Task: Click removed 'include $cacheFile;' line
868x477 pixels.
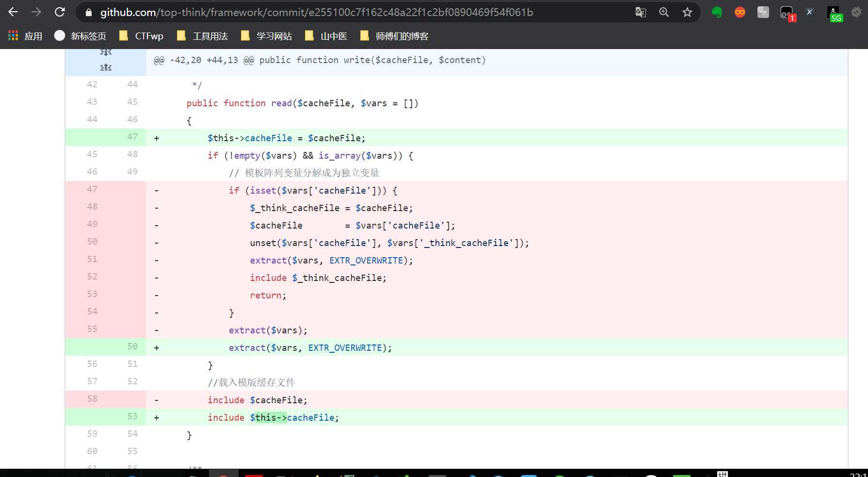Action: [257, 400]
